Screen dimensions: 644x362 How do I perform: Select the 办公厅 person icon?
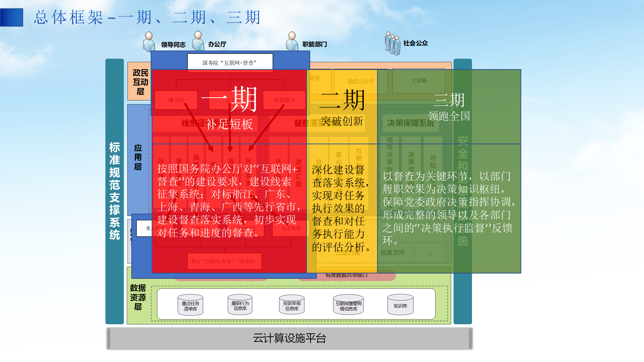tap(198, 41)
